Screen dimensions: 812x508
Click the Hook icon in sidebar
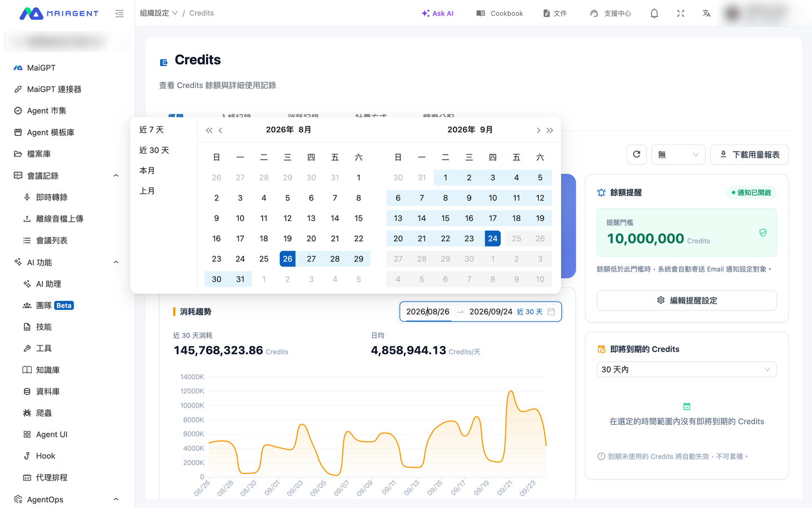pyautogui.click(x=27, y=456)
